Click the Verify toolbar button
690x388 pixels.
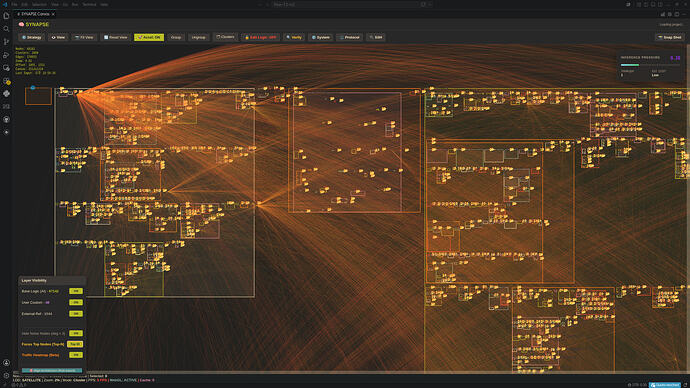(294, 37)
